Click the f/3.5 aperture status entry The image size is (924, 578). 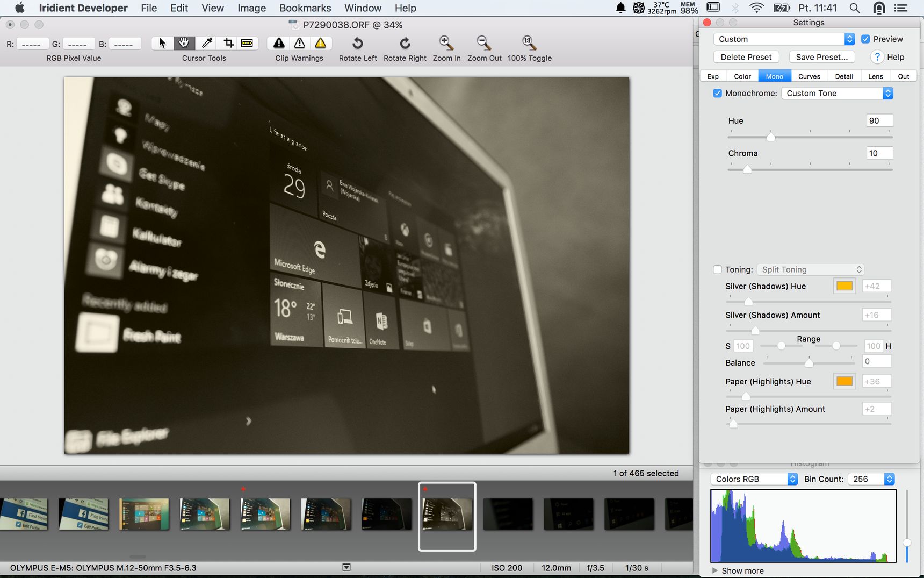coord(595,568)
